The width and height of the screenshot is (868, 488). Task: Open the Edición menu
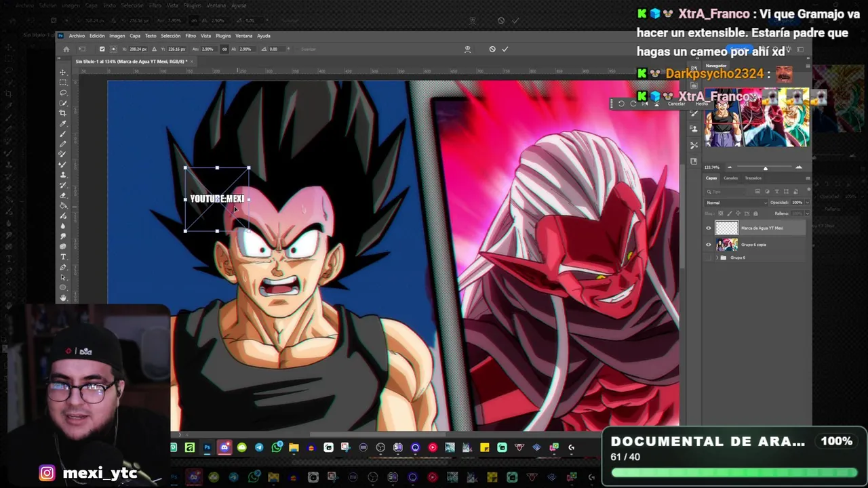coord(97,36)
